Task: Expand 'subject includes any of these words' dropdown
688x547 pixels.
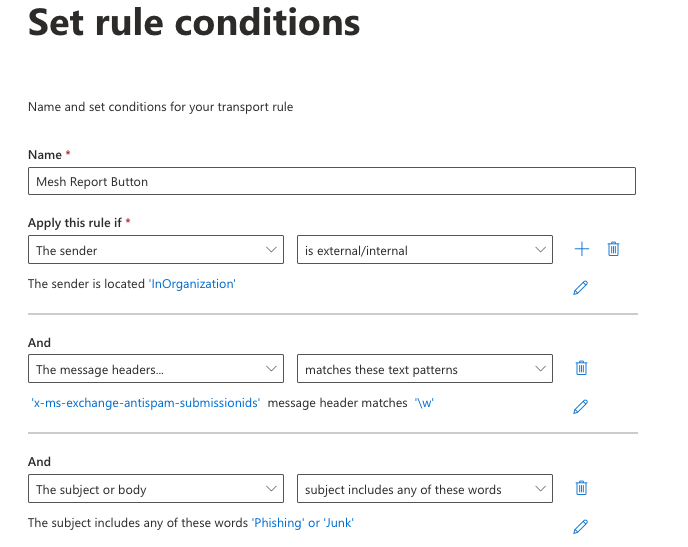Action: [x=425, y=490]
